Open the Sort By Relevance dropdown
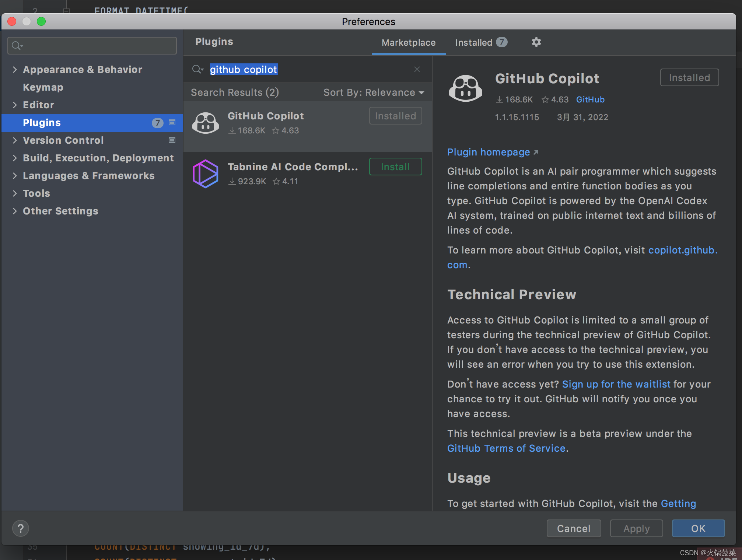Screen dimensions: 742x560 tap(374, 92)
